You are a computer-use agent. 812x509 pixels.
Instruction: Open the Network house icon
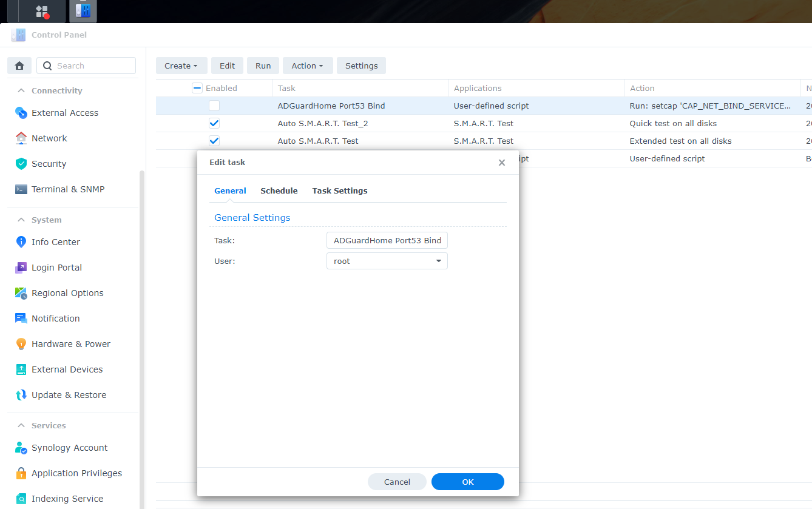[x=21, y=138]
